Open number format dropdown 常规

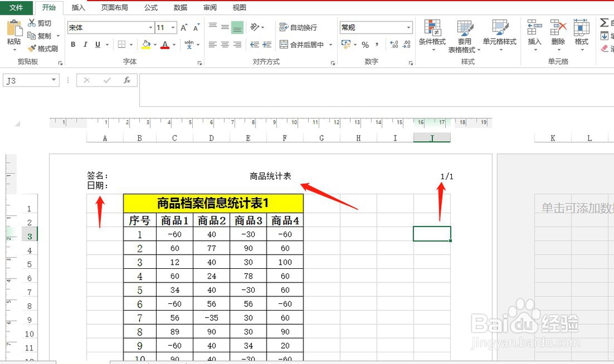(x=408, y=28)
